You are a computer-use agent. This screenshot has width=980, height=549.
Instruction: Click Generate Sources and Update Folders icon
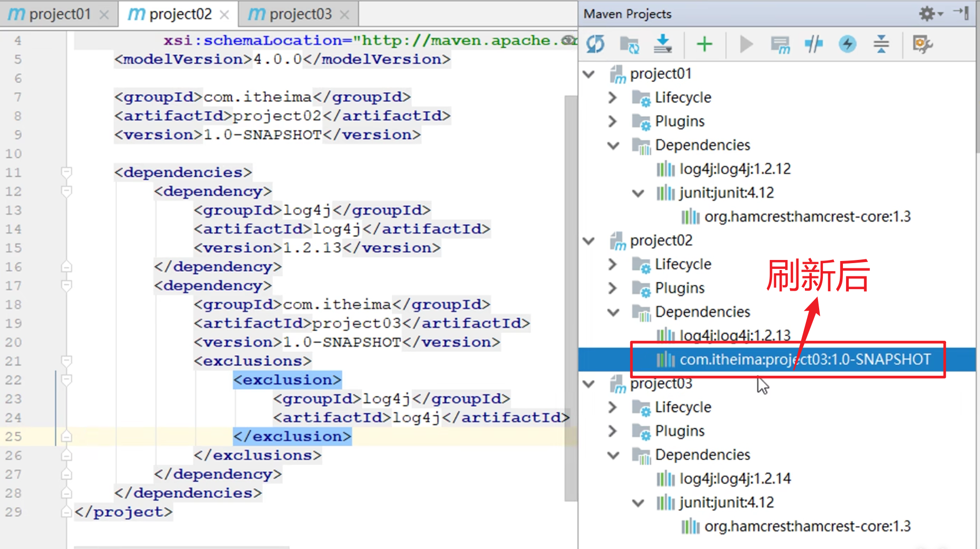629,44
